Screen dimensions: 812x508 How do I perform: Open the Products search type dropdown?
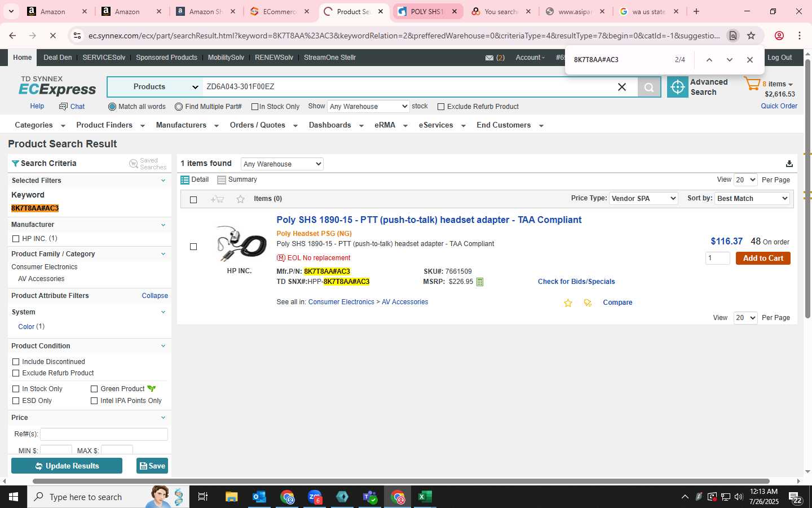tap(155, 87)
